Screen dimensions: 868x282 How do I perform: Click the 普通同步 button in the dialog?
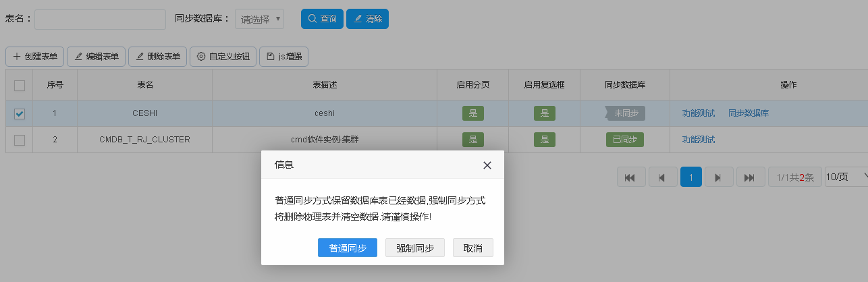[x=348, y=248]
